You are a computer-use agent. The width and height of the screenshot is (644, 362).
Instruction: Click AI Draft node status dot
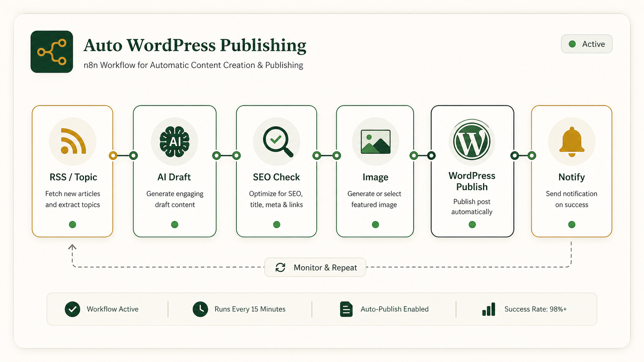(174, 224)
